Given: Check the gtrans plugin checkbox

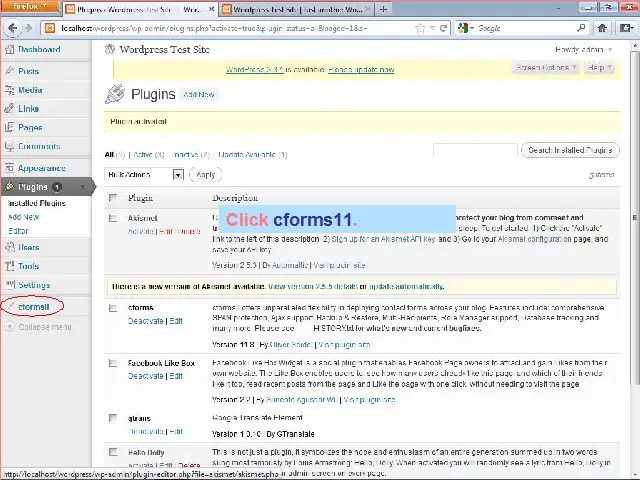Looking at the screenshot, I should pyautogui.click(x=113, y=418).
